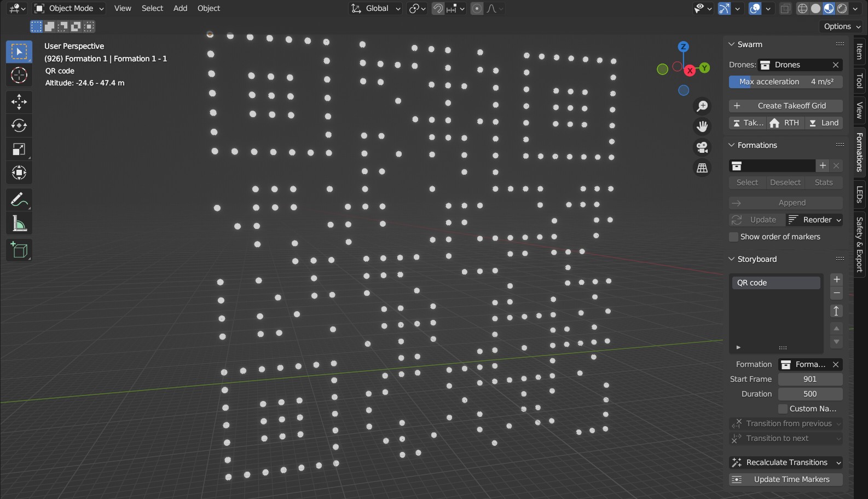Open the Reorder dropdown
The width and height of the screenshot is (868, 499).
tap(814, 220)
